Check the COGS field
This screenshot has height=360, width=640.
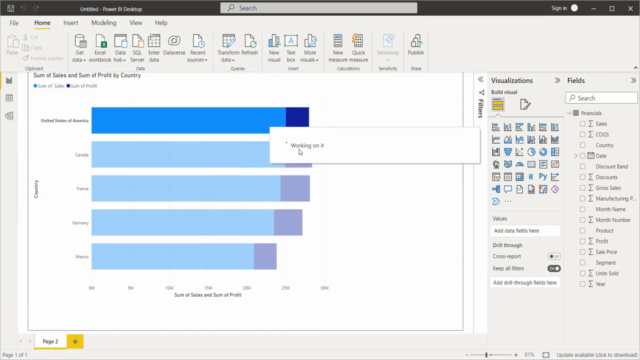(582, 134)
